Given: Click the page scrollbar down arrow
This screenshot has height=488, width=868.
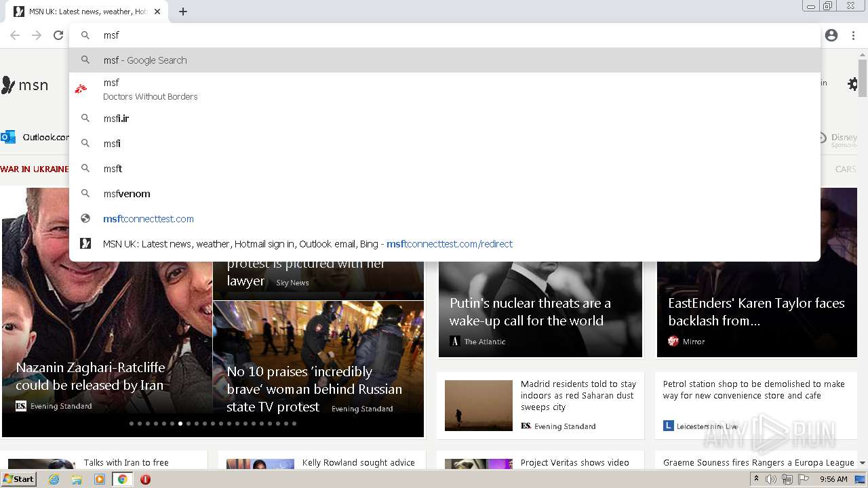Looking at the screenshot, I should pyautogui.click(x=862, y=463).
